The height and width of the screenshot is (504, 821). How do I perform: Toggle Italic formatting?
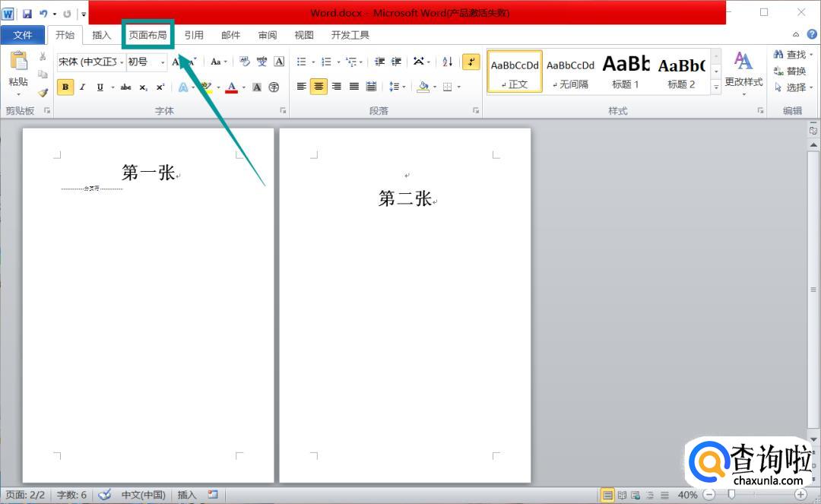(x=82, y=87)
